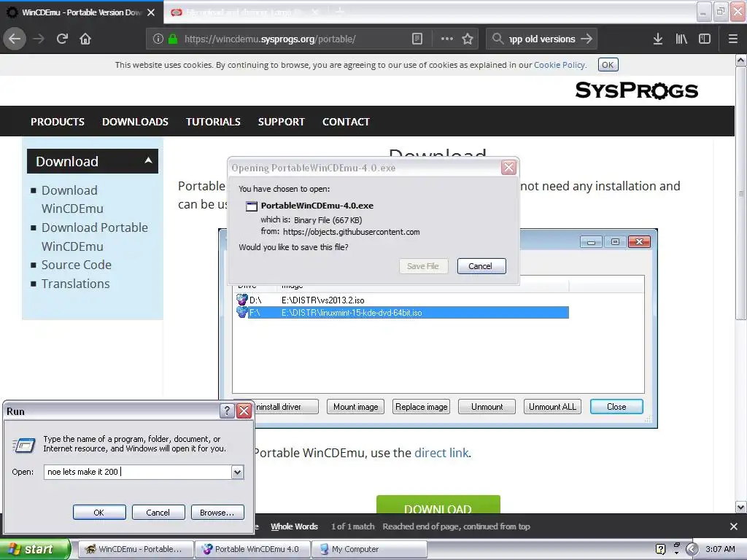Open the SUPPORT menu

(281, 122)
